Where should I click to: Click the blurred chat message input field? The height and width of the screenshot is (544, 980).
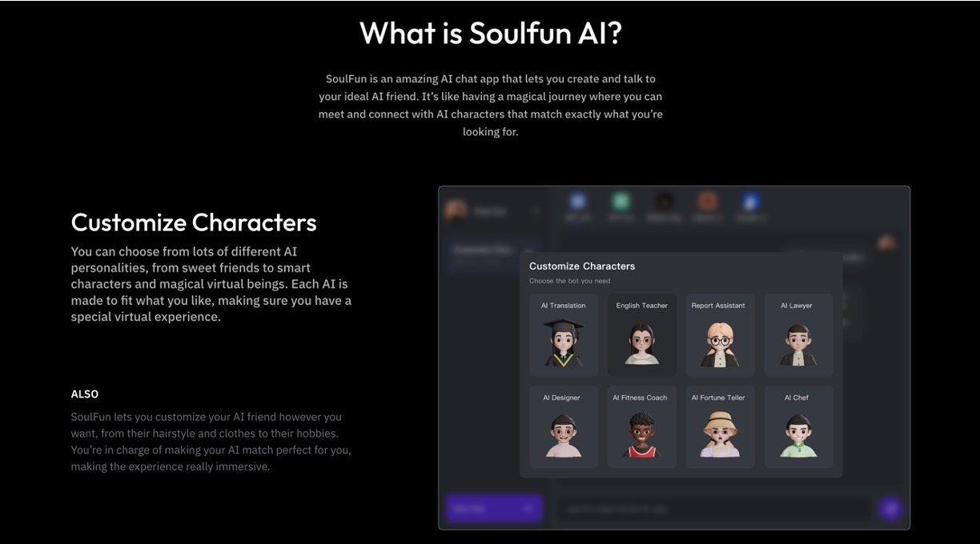(x=713, y=509)
